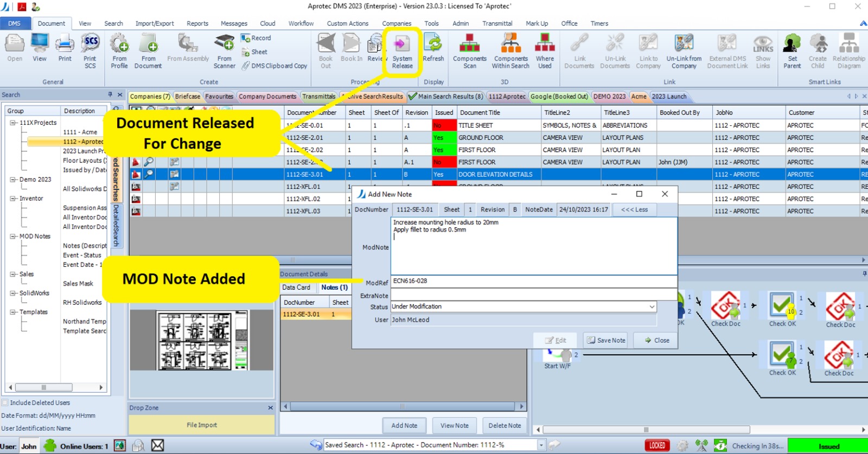Click the <<< Less toggle button
The height and width of the screenshot is (454, 868).
coord(634,209)
